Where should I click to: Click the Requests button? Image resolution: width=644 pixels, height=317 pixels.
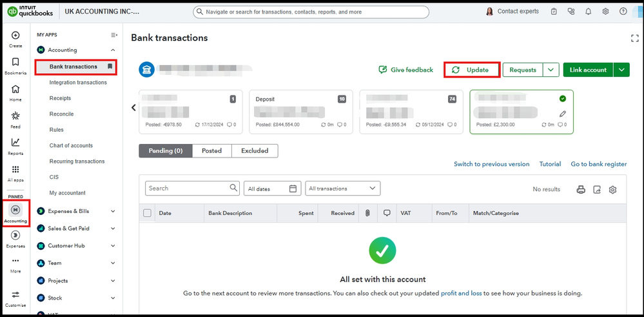[523, 70]
